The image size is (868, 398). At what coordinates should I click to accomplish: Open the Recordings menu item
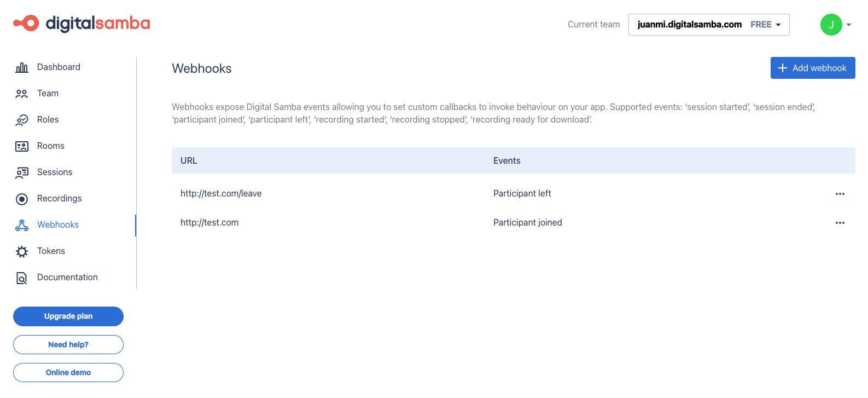click(59, 199)
